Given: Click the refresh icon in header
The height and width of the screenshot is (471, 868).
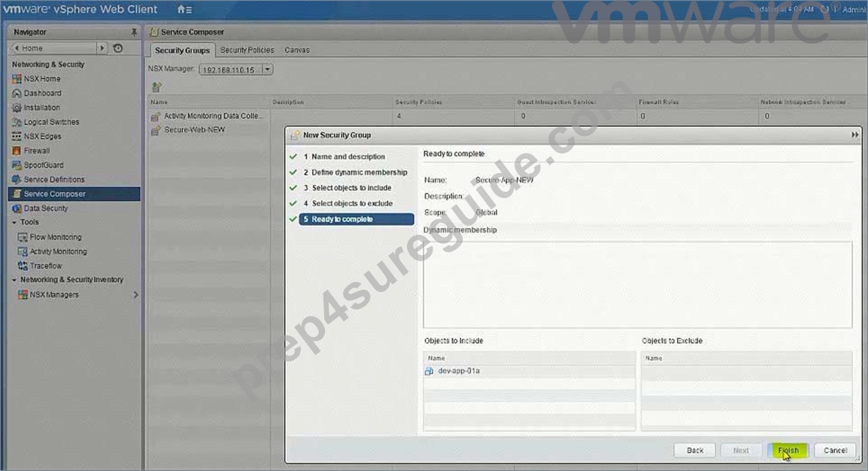Looking at the screenshot, I should tap(824, 10).
